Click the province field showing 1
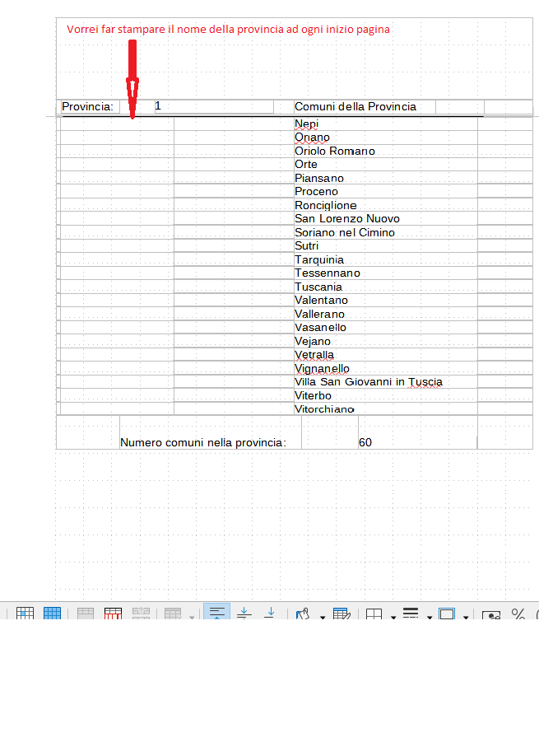Viewport: 539px width, 756px height. tap(213, 106)
